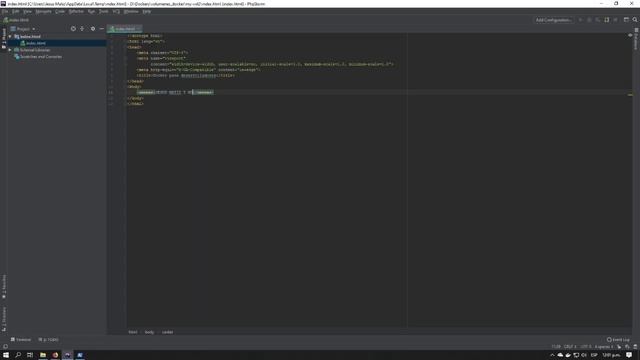Click the Debug icon in the toolbar

pos(589,20)
